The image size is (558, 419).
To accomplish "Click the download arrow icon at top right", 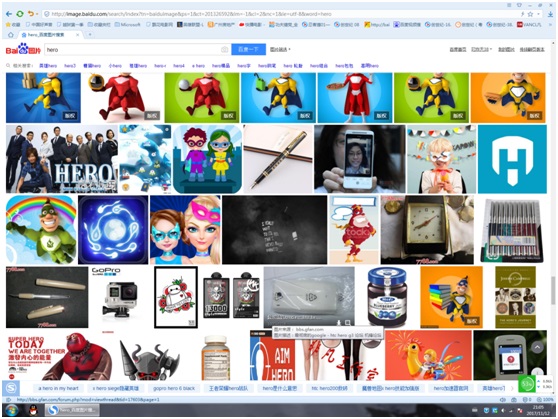I will tap(550, 14).
